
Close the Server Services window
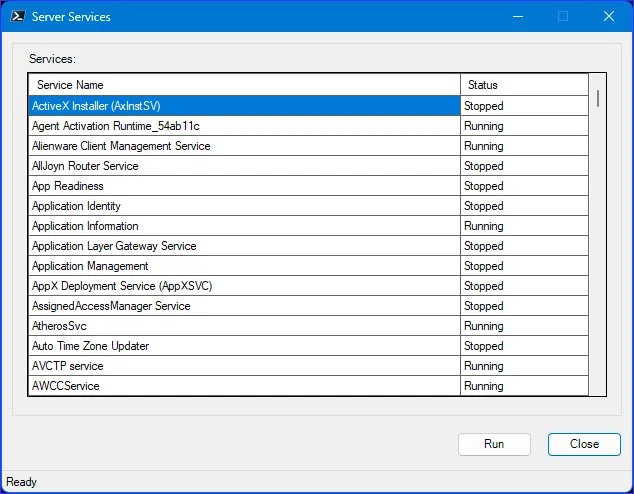[x=609, y=17]
